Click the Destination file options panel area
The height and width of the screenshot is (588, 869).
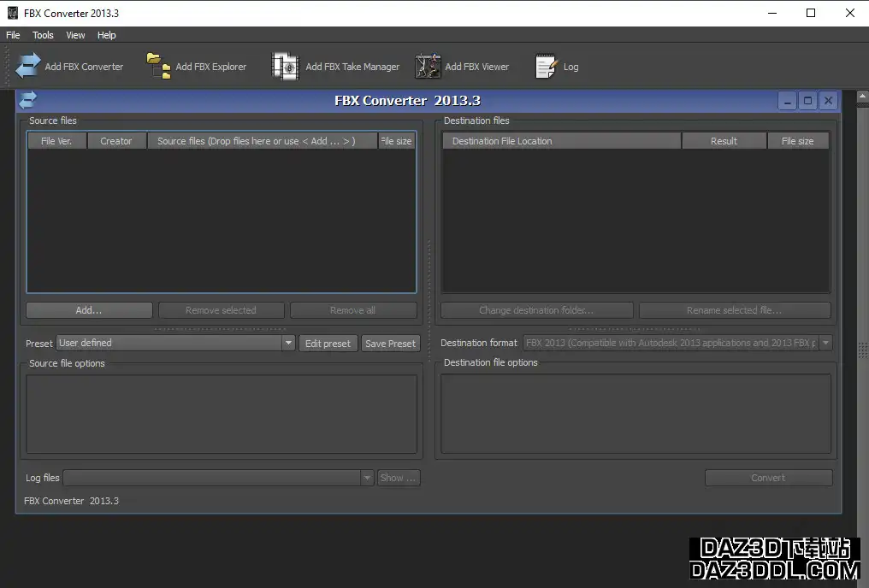[635, 414]
